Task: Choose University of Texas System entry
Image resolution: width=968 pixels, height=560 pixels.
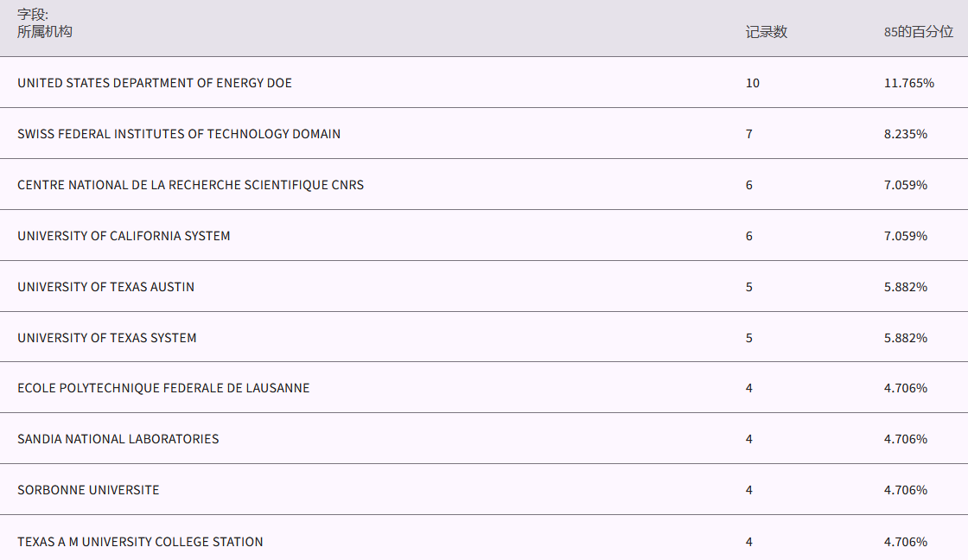Action: click(x=107, y=338)
